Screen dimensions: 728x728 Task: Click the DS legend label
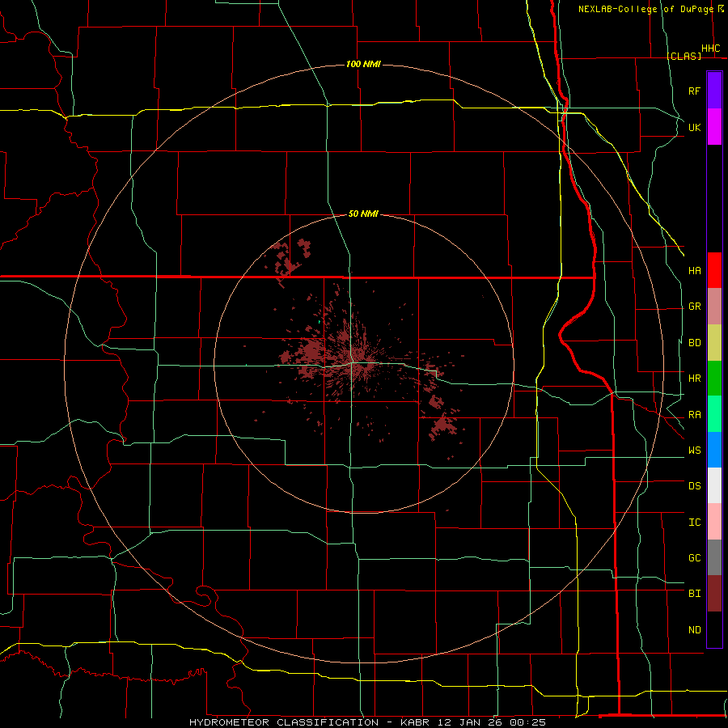[694, 486]
